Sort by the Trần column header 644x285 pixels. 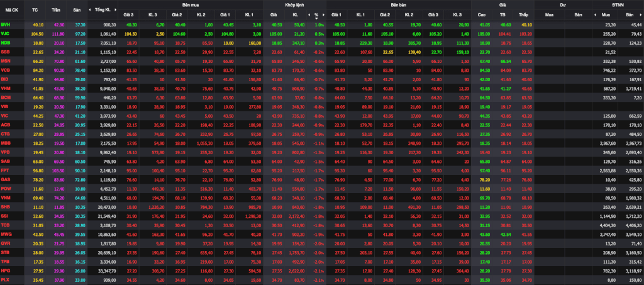[x=55, y=9]
